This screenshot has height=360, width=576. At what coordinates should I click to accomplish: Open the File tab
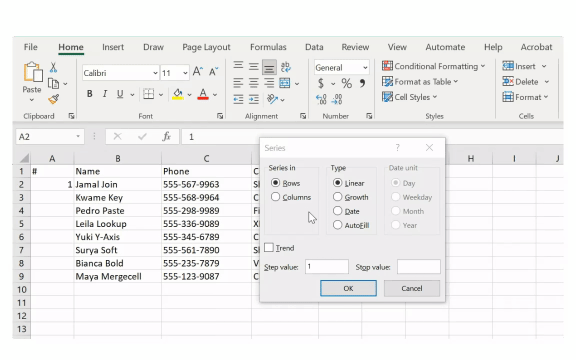30,47
